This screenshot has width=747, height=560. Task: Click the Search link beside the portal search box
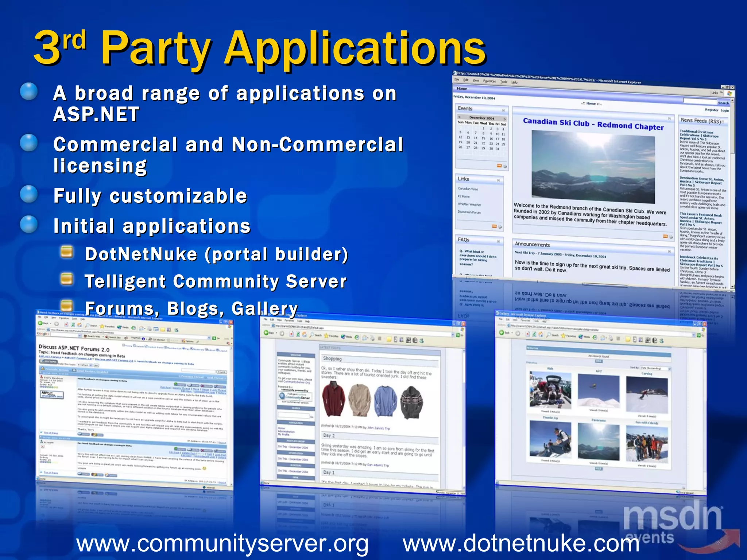[723, 103]
